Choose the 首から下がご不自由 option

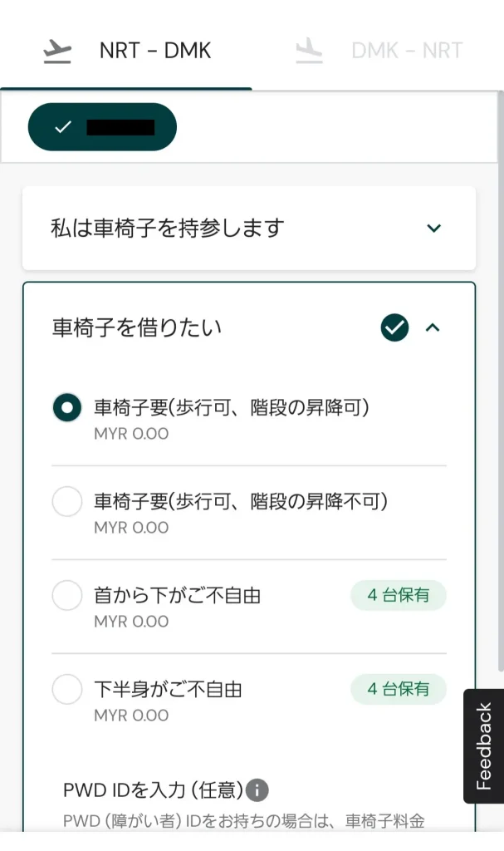coord(67,595)
